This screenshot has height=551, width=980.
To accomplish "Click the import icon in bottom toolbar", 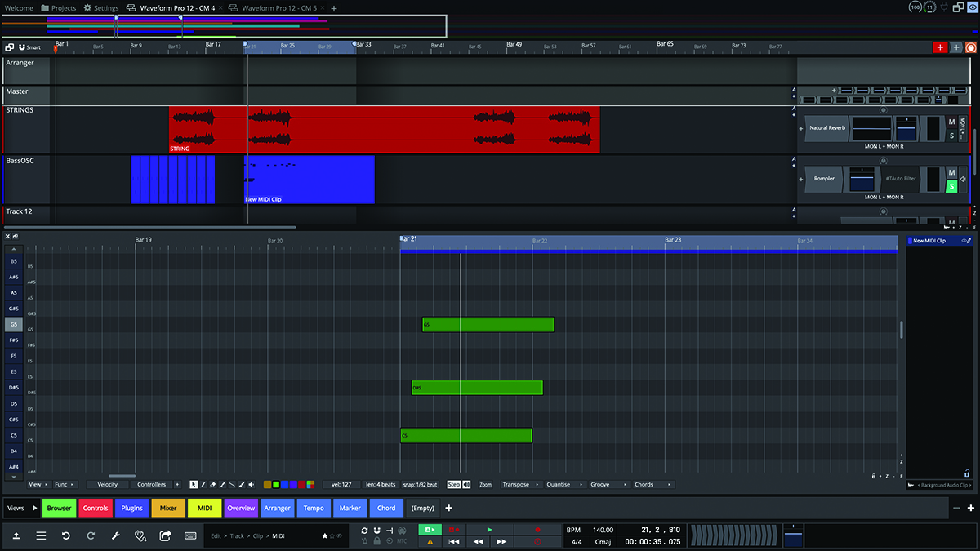I will (16, 536).
